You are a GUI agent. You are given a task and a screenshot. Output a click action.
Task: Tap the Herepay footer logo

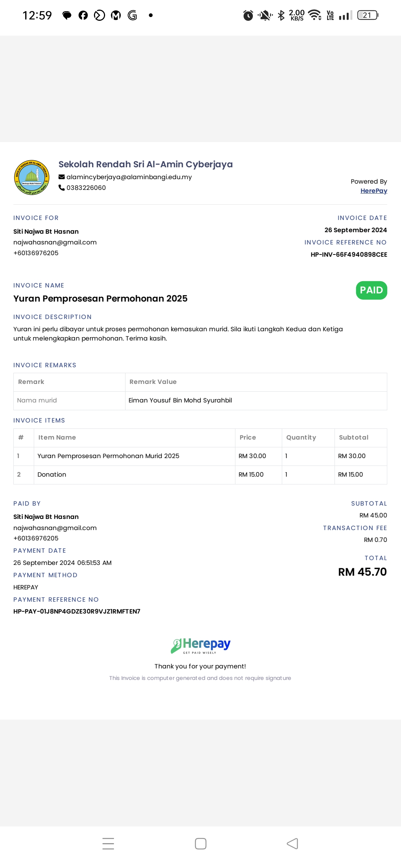tap(200, 646)
